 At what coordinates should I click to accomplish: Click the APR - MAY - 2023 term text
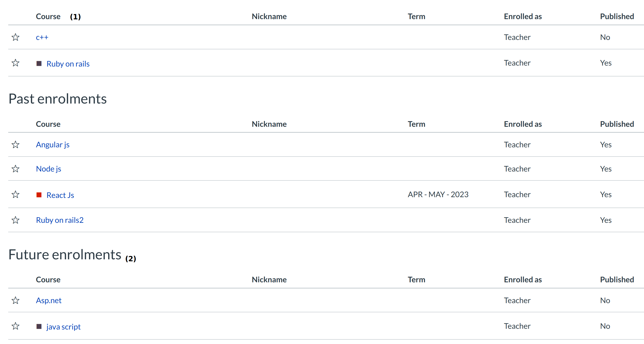tap(438, 194)
